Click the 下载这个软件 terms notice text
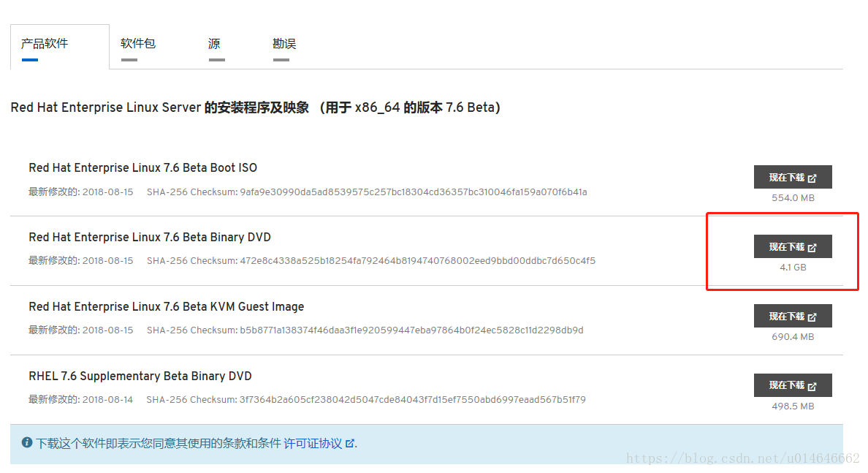Screen dimensions: 868x473 tap(159, 444)
